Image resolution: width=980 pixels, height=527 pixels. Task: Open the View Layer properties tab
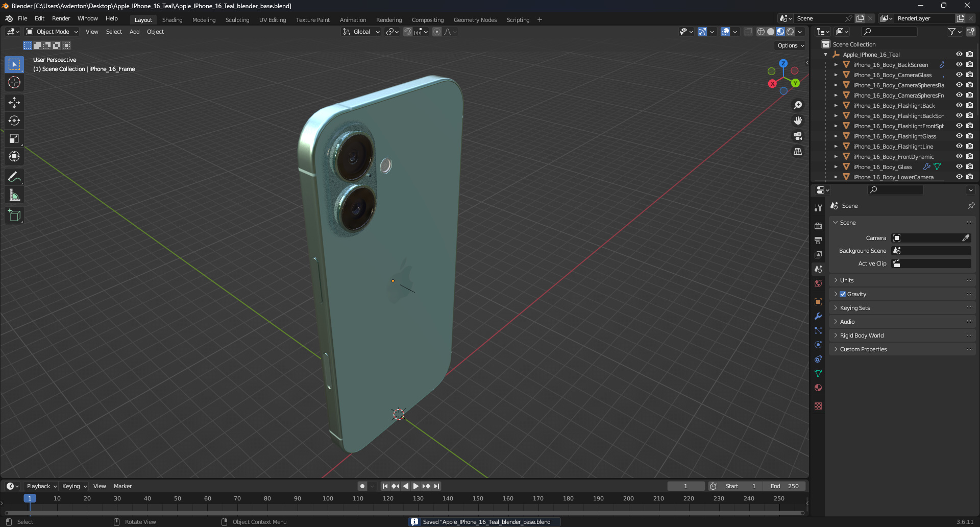pos(818,254)
